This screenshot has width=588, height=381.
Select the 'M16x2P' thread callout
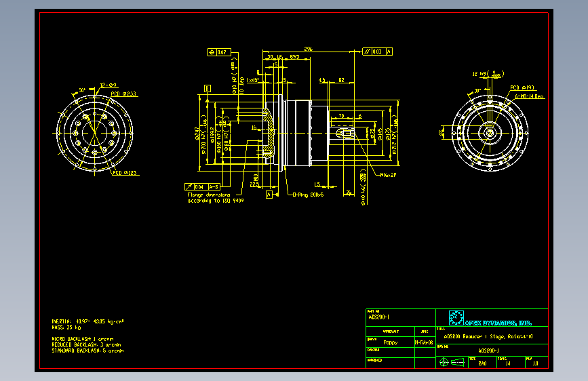pyautogui.click(x=388, y=175)
